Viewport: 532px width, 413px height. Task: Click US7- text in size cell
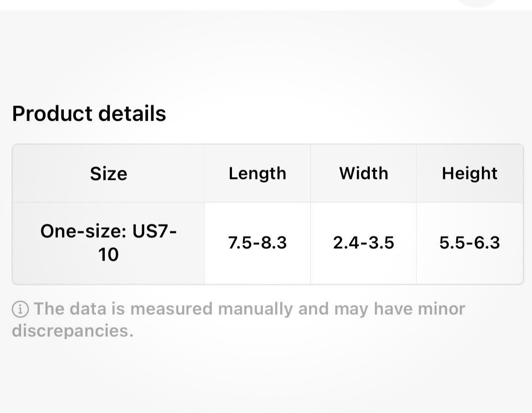coord(154,231)
